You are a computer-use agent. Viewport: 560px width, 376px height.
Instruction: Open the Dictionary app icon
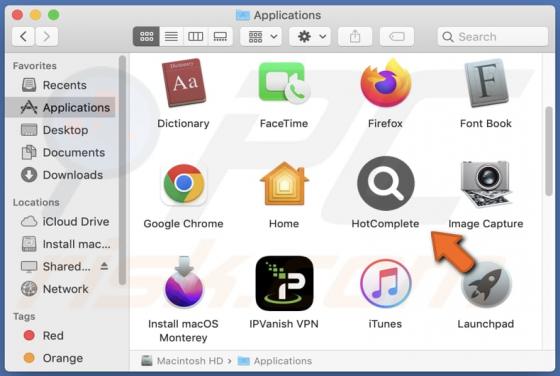pos(184,83)
